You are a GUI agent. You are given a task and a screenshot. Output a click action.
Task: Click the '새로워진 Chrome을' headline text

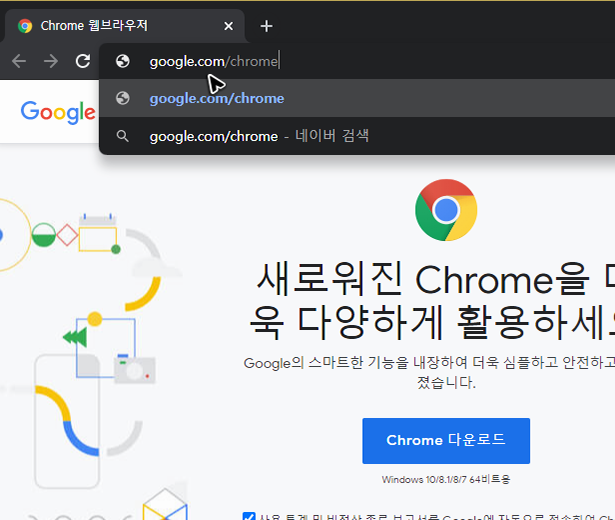click(x=423, y=279)
